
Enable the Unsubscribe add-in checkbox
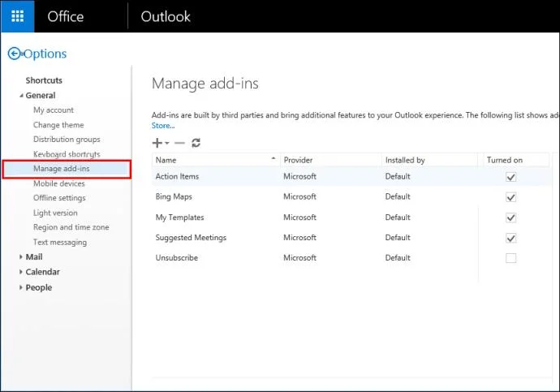(x=510, y=258)
